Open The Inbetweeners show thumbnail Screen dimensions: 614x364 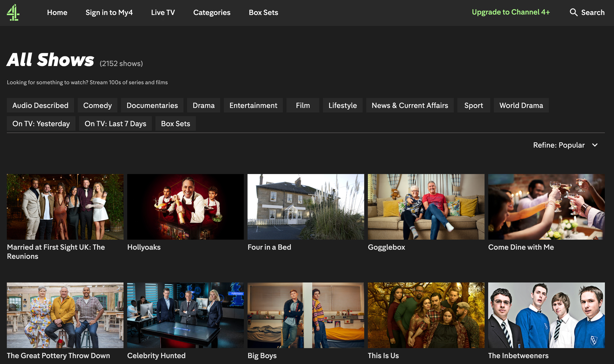pyautogui.click(x=546, y=315)
